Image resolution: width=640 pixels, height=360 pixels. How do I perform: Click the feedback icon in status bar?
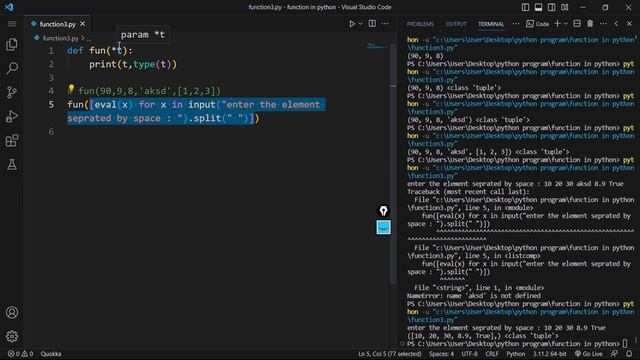(x=614, y=354)
